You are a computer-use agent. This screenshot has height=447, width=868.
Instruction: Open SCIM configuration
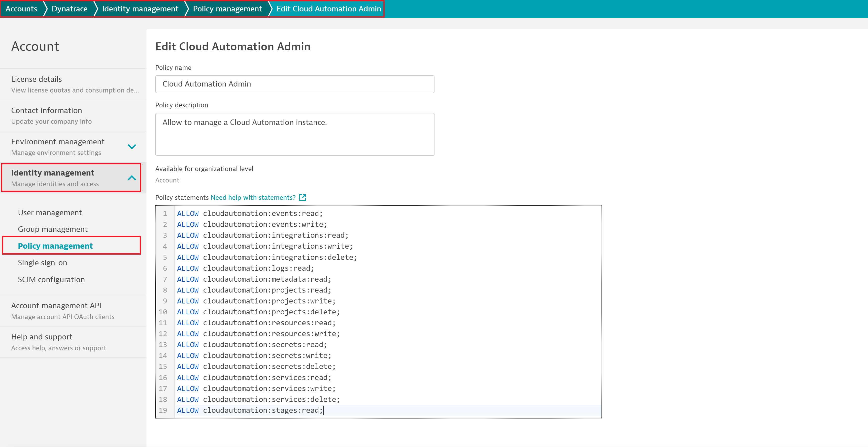pyautogui.click(x=51, y=279)
